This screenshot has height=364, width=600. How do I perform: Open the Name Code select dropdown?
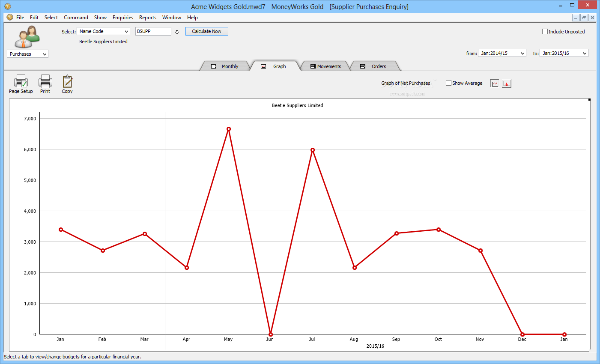pos(103,31)
